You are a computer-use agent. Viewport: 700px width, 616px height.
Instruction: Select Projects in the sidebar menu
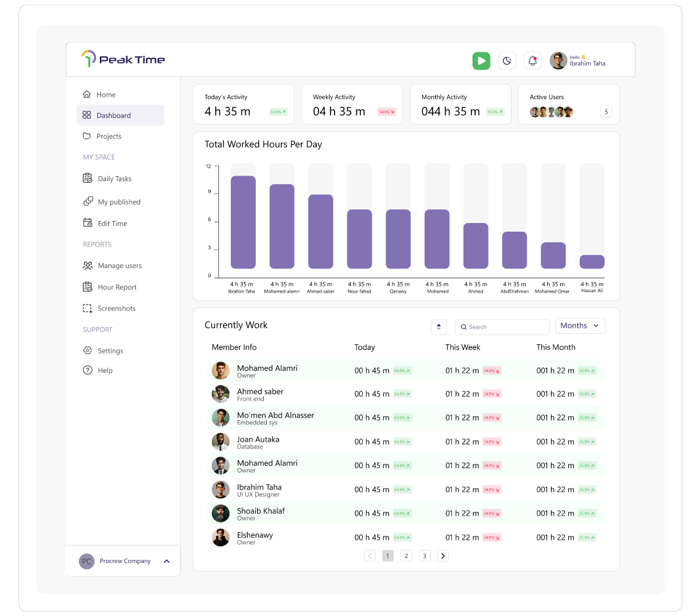pyautogui.click(x=102, y=136)
